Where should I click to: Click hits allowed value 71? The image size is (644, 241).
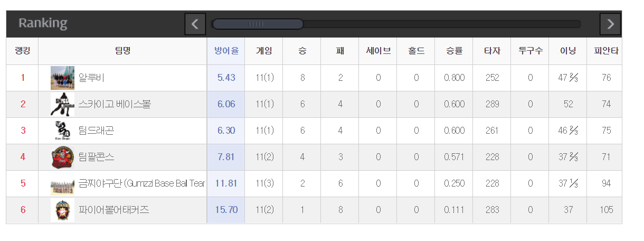(606, 157)
